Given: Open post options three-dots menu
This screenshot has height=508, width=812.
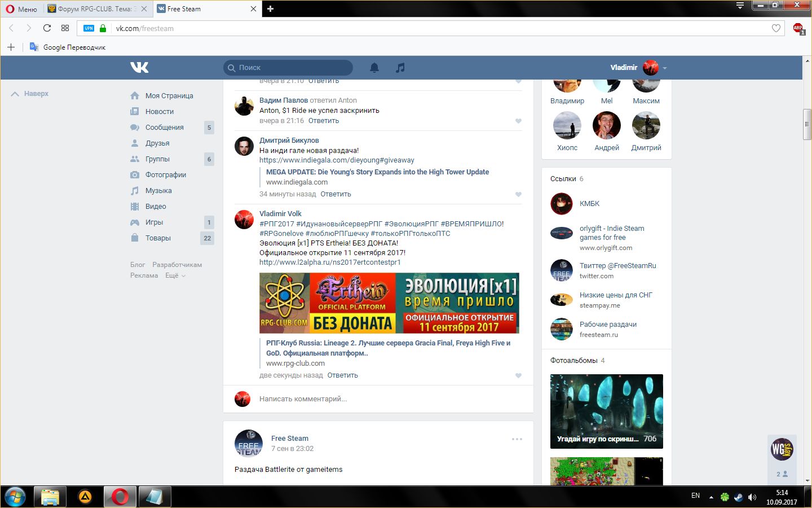Looking at the screenshot, I should (x=517, y=439).
